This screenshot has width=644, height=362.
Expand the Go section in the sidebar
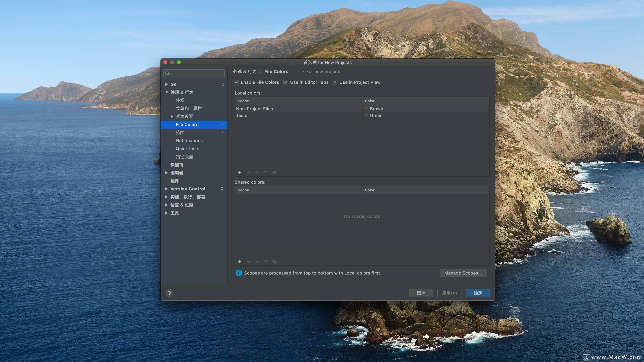tap(167, 84)
